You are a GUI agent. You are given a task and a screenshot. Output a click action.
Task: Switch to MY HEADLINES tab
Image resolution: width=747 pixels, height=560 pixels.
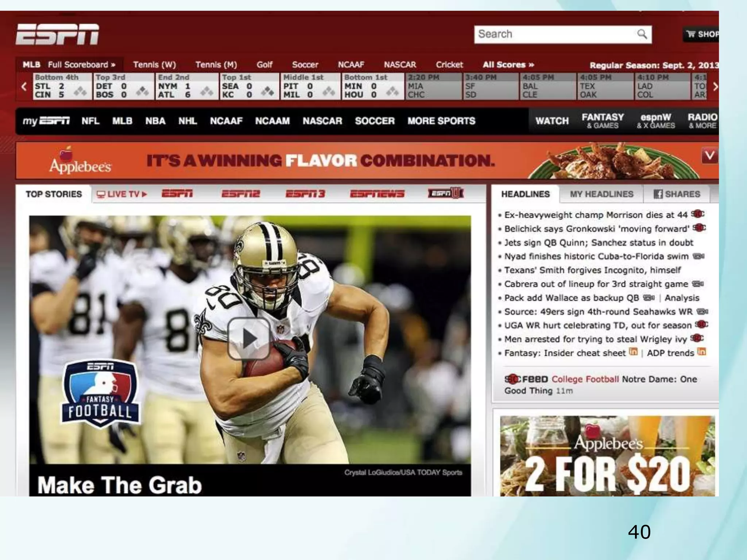pyautogui.click(x=601, y=194)
